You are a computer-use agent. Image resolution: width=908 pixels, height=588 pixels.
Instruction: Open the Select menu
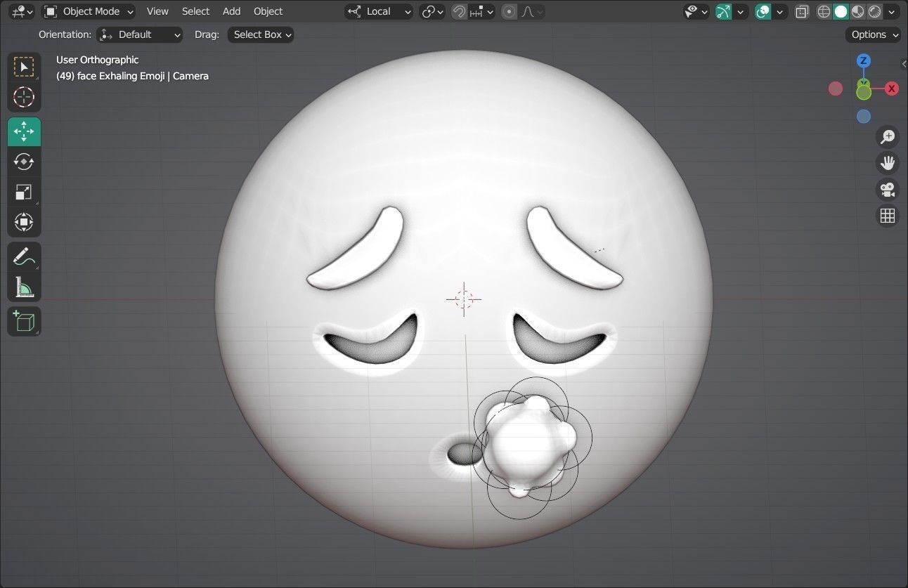(x=195, y=11)
